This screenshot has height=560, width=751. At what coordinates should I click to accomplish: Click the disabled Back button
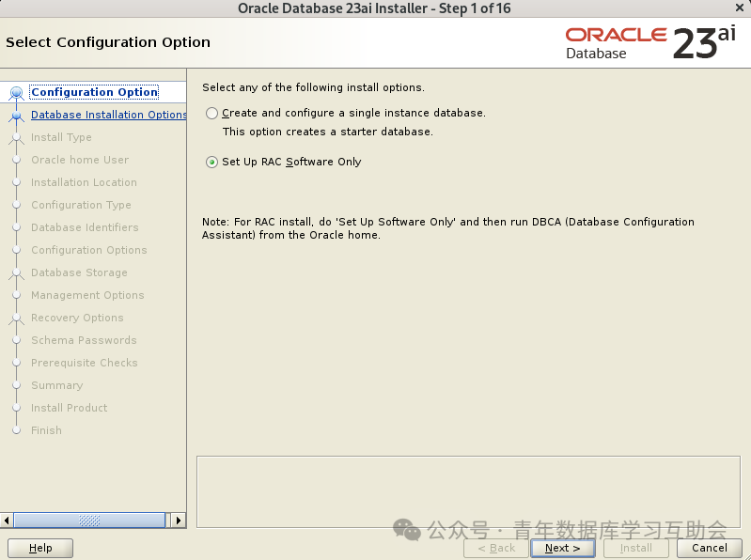[x=496, y=548]
